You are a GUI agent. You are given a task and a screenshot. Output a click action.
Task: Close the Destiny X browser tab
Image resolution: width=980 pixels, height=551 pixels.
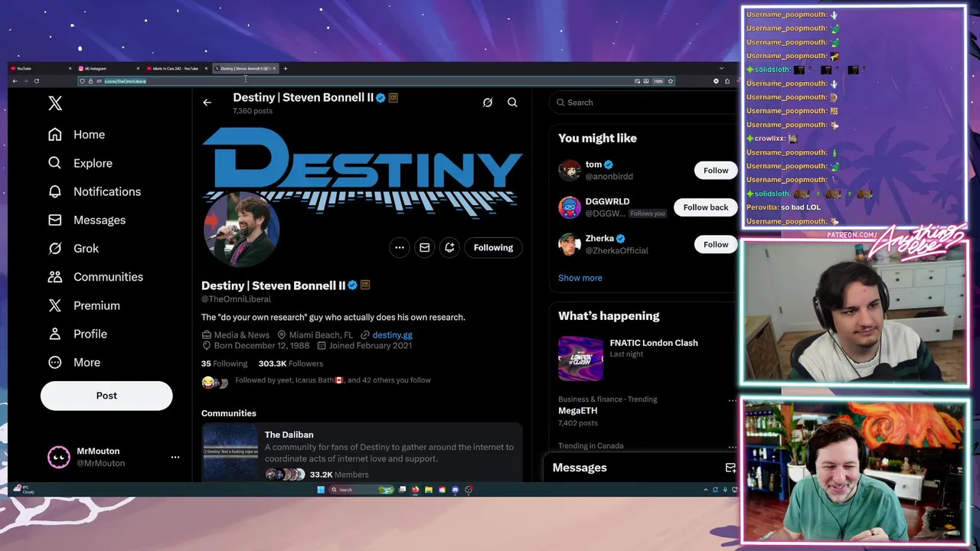(x=274, y=69)
